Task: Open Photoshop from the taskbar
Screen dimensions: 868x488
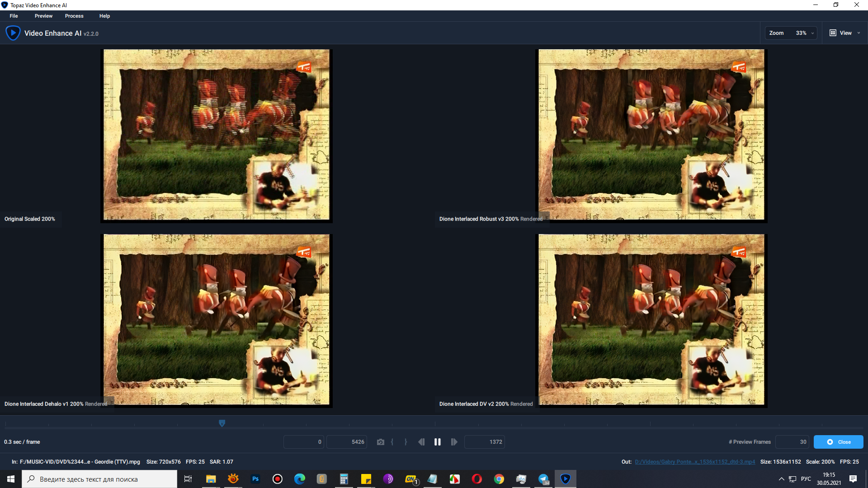Action: click(x=255, y=479)
